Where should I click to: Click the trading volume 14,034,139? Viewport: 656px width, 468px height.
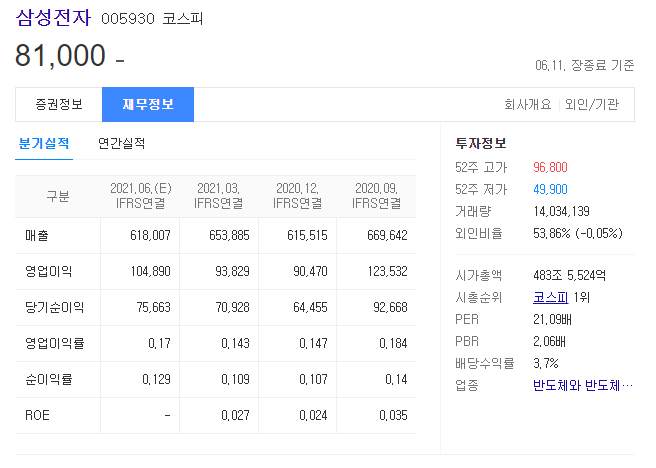[561, 211]
